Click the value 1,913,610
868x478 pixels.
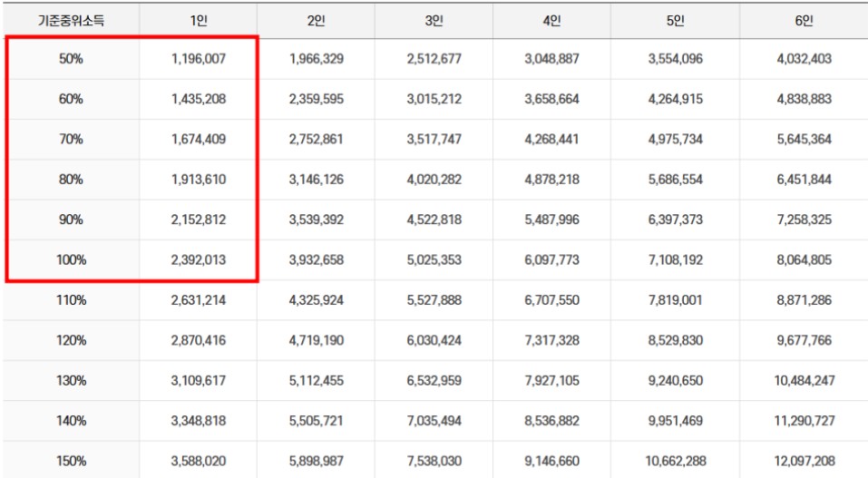click(x=198, y=180)
